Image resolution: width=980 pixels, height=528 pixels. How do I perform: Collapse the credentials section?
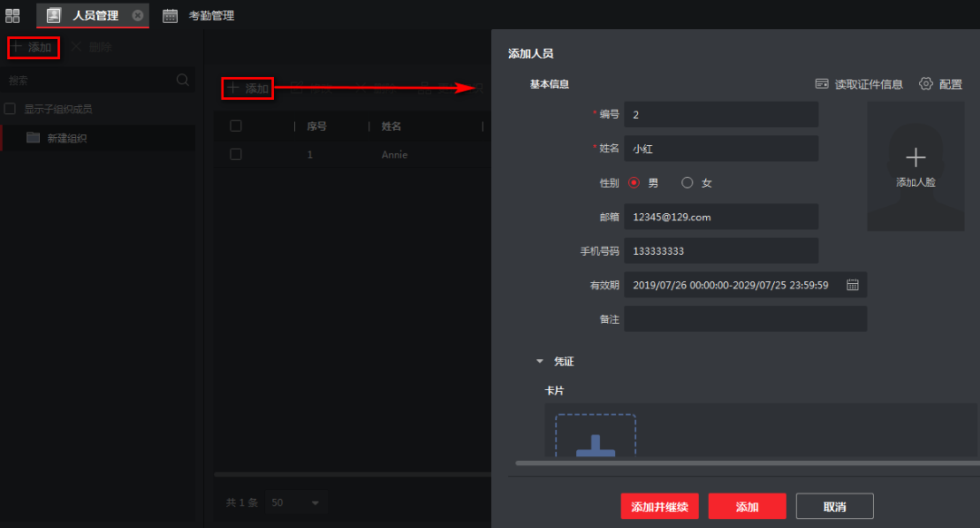coord(540,361)
